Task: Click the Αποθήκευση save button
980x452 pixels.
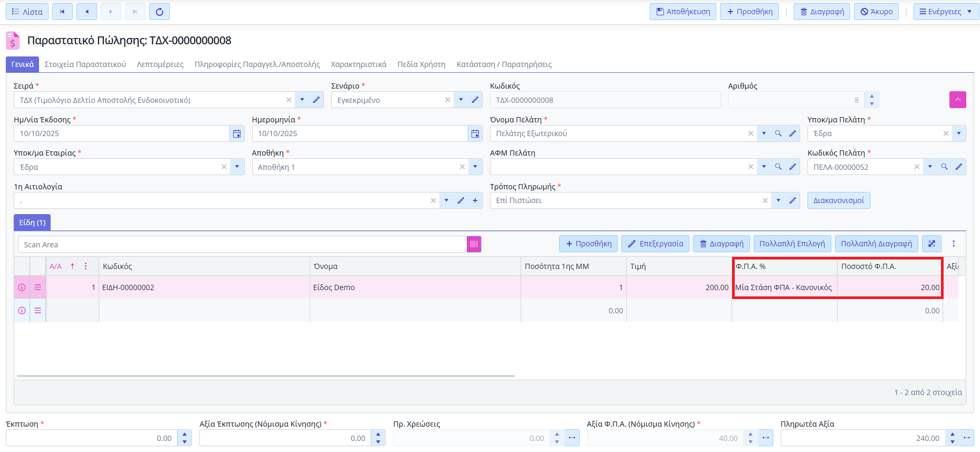Action: (683, 12)
